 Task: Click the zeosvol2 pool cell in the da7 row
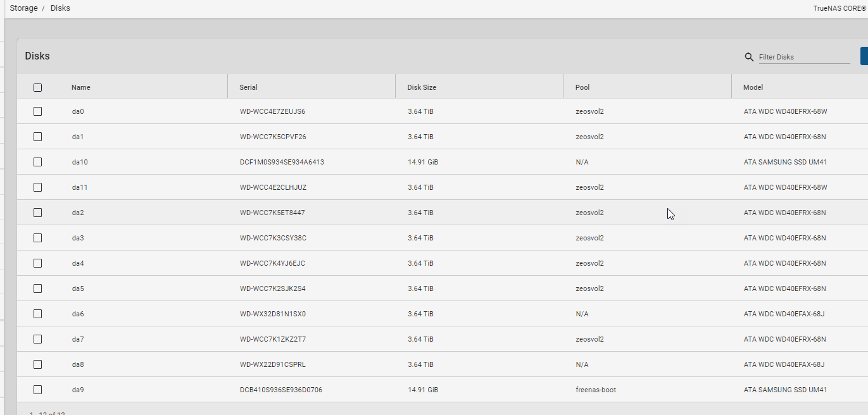589,339
